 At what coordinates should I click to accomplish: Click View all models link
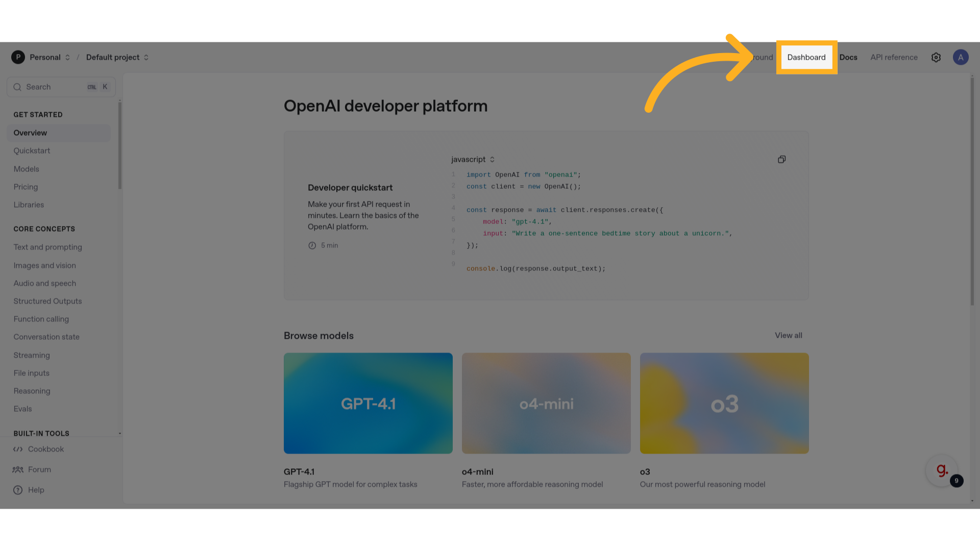(x=788, y=336)
